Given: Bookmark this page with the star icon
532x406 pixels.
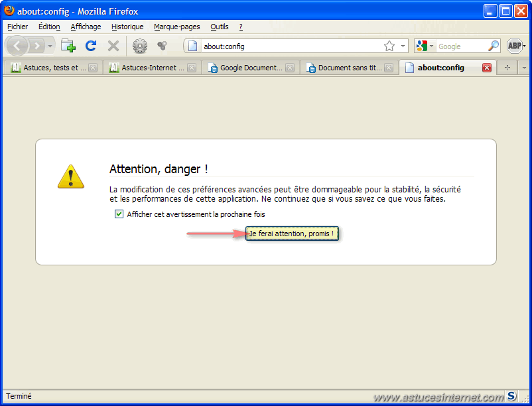Looking at the screenshot, I should pyautogui.click(x=389, y=46).
